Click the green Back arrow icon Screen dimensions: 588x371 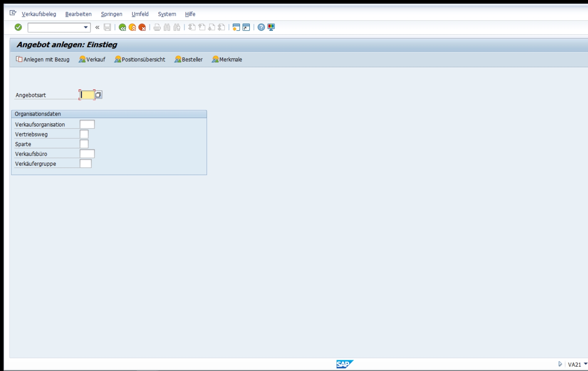click(x=122, y=27)
